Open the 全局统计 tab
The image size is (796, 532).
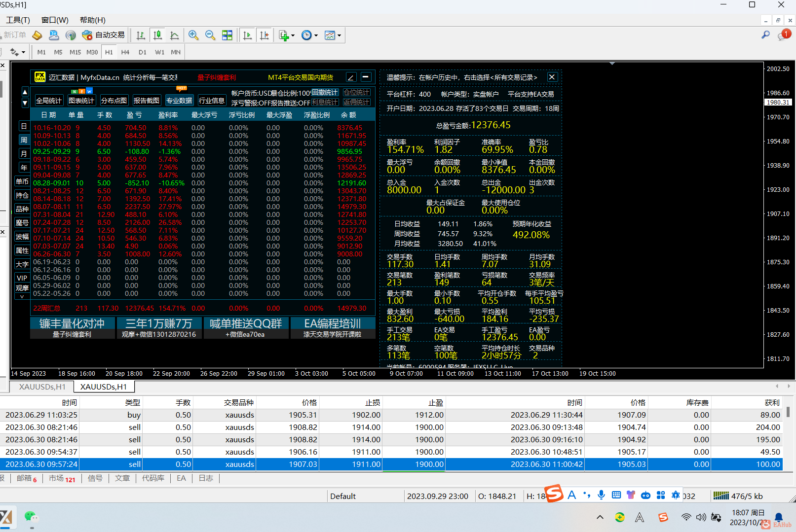click(x=49, y=101)
